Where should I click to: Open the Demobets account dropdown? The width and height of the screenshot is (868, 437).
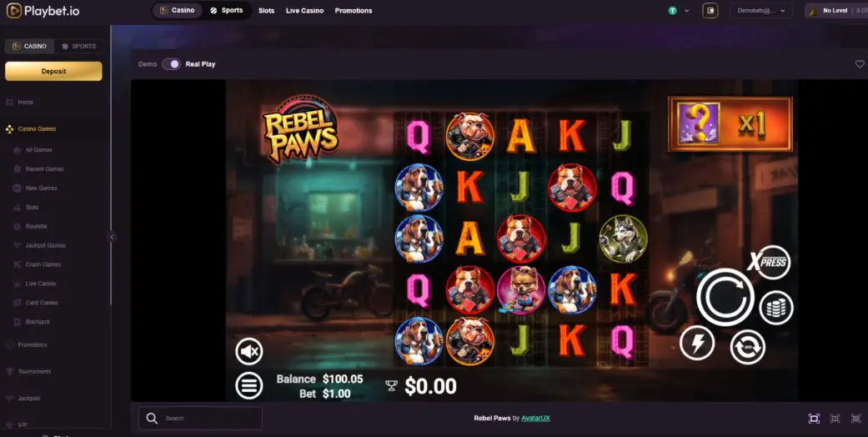click(x=761, y=11)
